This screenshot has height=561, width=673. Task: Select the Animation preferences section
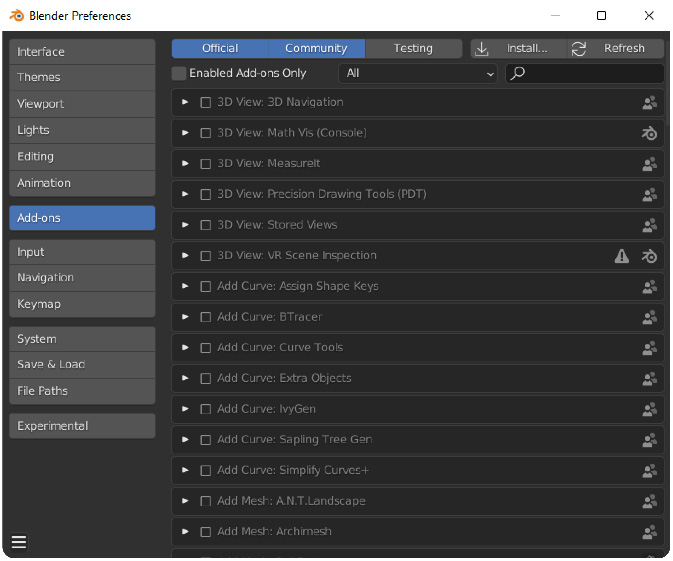[x=82, y=183]
